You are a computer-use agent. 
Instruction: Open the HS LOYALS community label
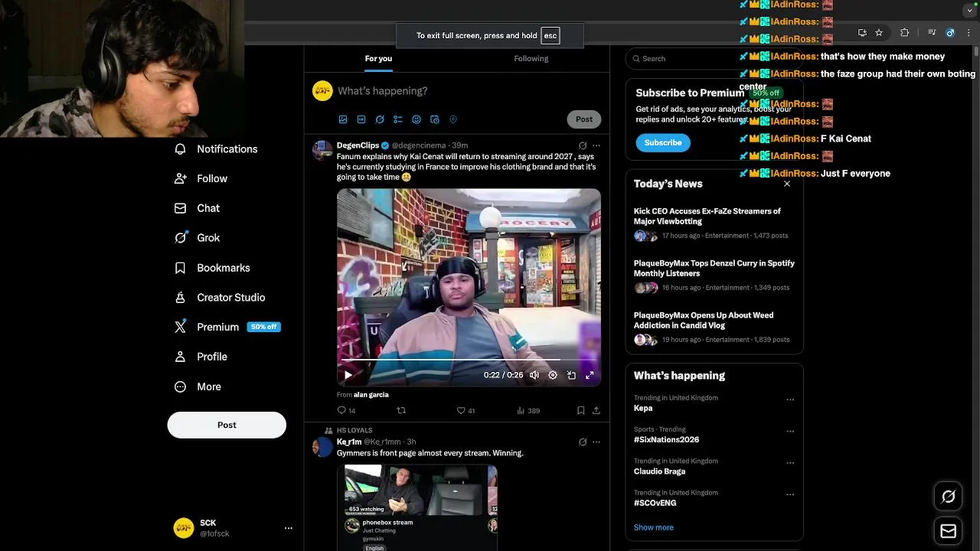(354, 431)
